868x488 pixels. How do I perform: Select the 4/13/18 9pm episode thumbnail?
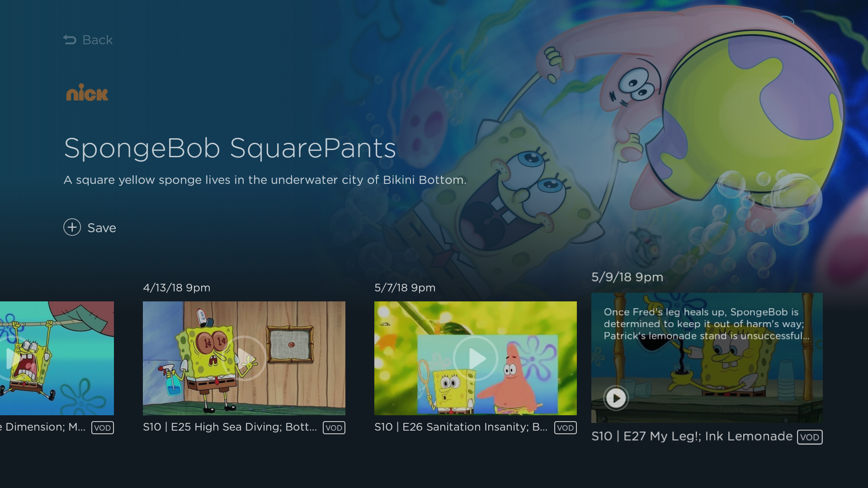point(244,358)
